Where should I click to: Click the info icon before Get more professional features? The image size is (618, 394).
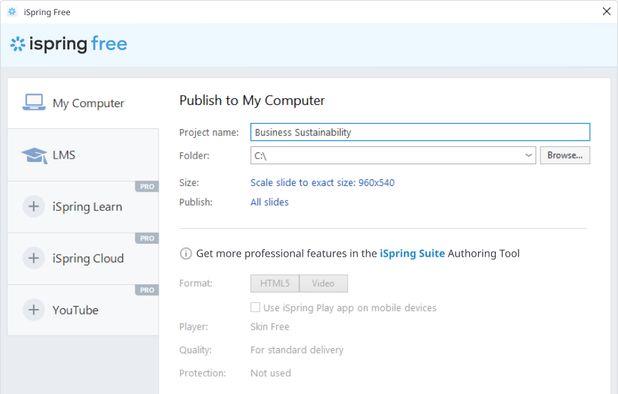[x=186, y=253]
